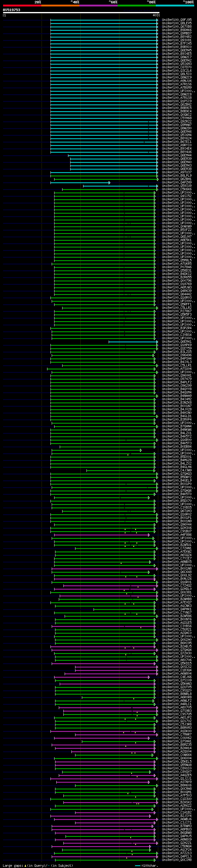Click the Large gaps legend text
This screenshot has width=197, height=868.
(38, 866)
